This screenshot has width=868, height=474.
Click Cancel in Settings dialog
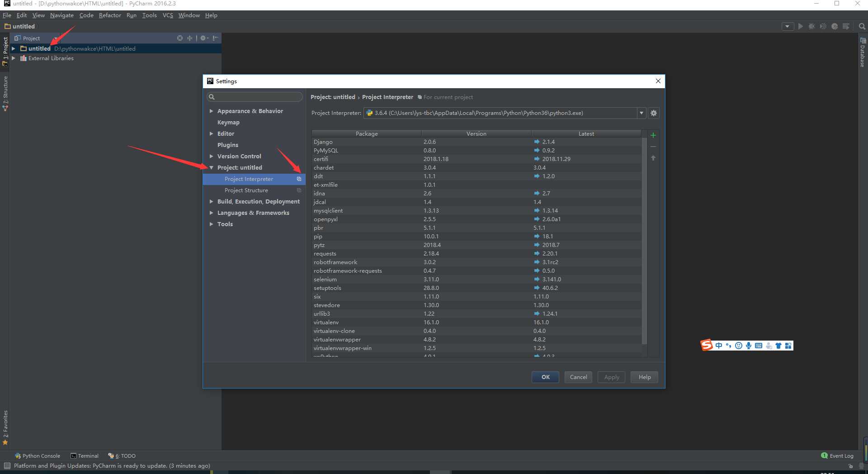click(578, 377)
